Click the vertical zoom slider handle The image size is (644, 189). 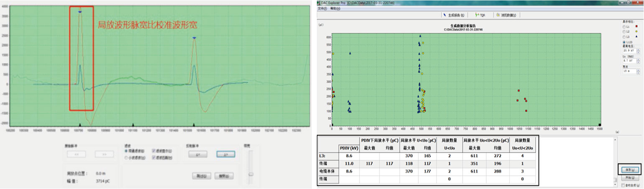tap(251, 174)
